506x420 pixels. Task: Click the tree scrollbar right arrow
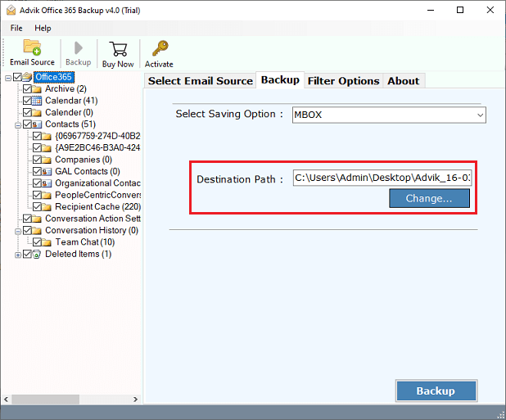pos(136,400)
